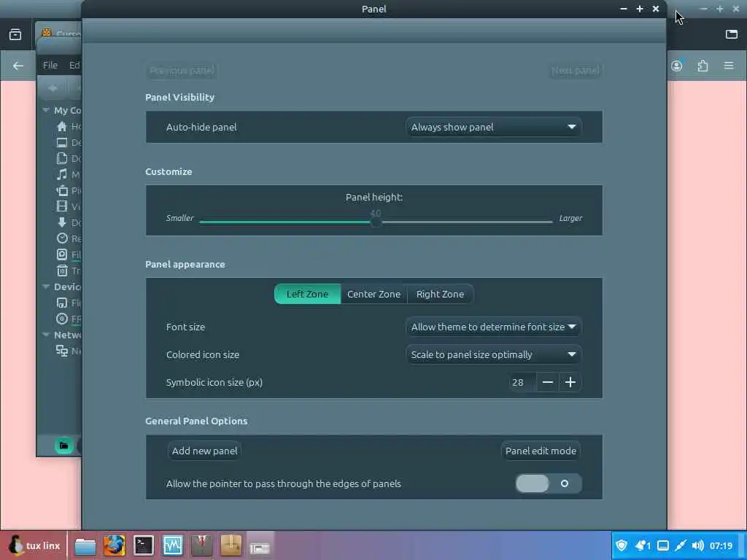Screen dimensions: 747x560
Task: Click the symbolic icon size value field
Action: pos(522,382)
